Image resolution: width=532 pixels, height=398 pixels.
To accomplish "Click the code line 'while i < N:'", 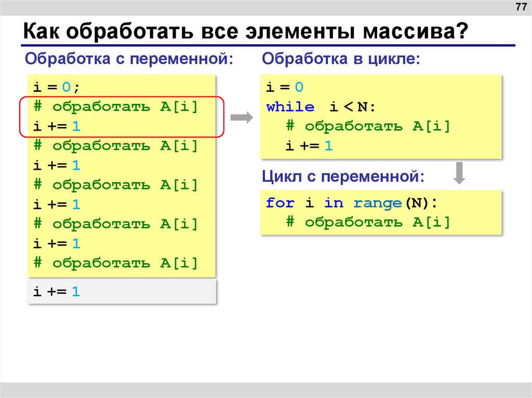I will (x=321, y=107).
